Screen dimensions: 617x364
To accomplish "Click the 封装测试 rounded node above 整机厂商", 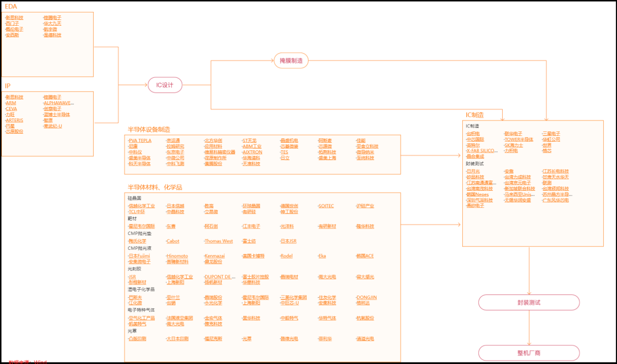I will pyautogui.click(x=529, y=303).
